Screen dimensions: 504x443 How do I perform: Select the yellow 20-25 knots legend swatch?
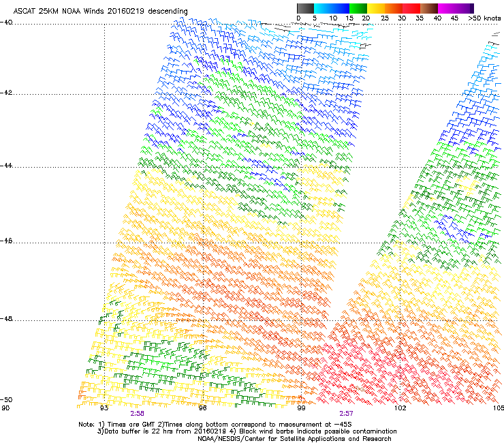point(376,8)
